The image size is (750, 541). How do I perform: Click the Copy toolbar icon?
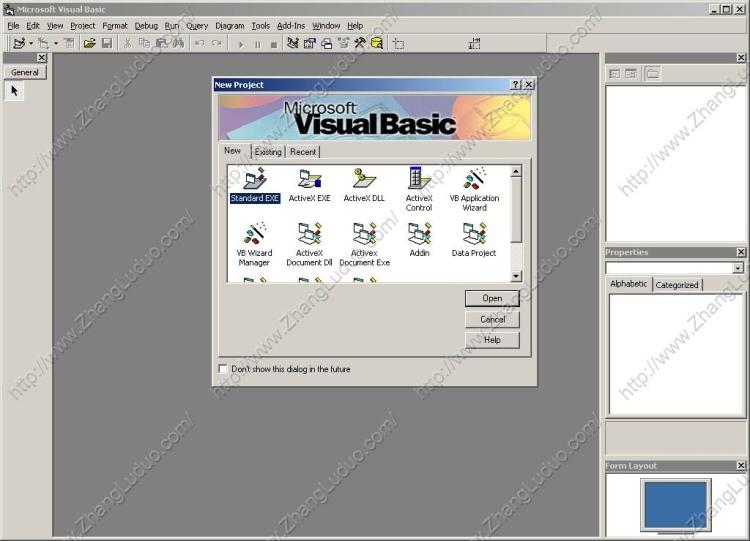click(144, 44)
